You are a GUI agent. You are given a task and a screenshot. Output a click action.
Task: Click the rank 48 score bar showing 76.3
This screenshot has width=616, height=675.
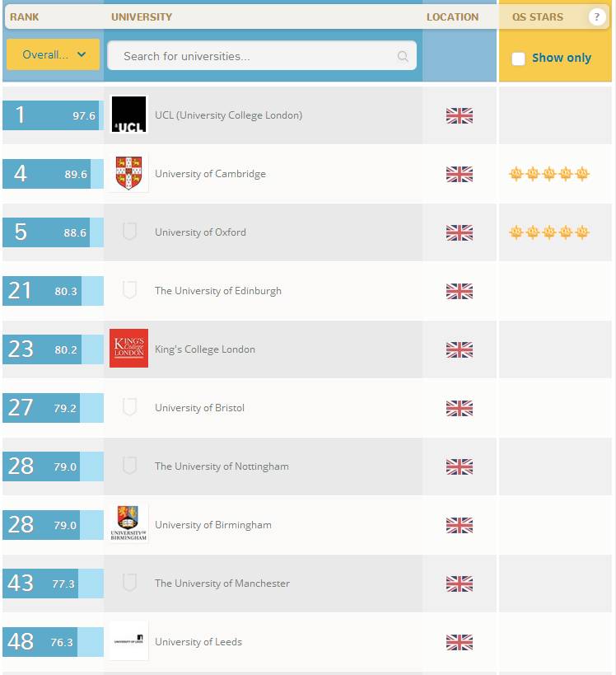pyautogui.click(x=53, y=642)
